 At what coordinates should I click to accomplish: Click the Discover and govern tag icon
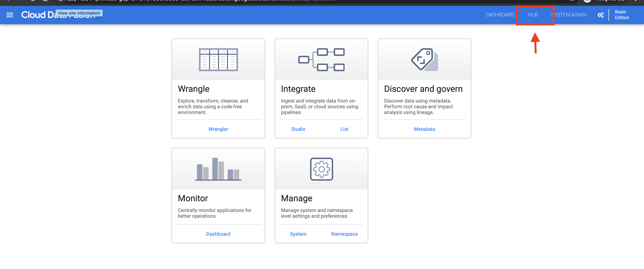click(x=424, y=60)
